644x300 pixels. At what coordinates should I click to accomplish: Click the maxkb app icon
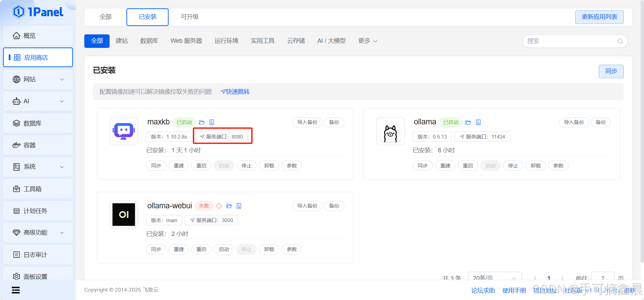point(124,131)
